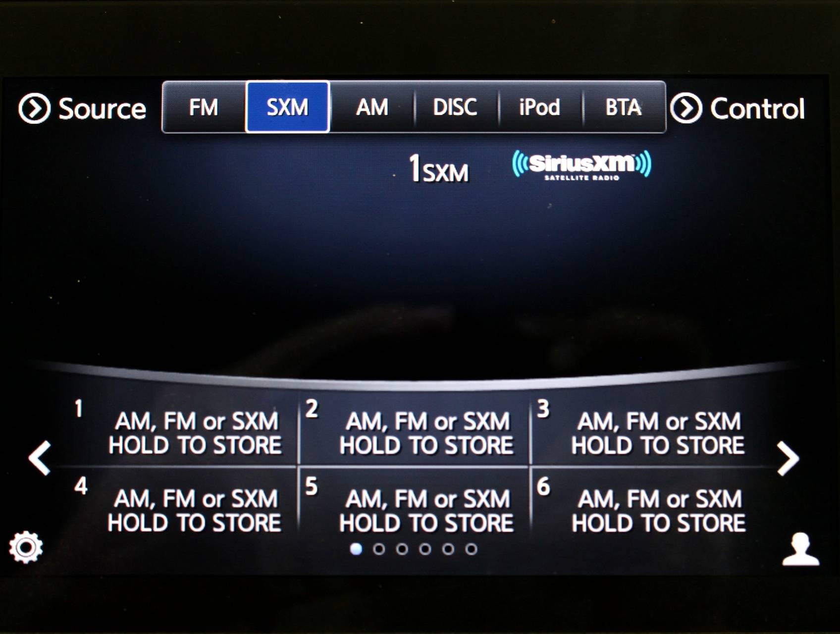Tap the SiriusXM satellite radio logo
Image resolution: width=840 pixels, height=634 pixels.
coord(581,165)
